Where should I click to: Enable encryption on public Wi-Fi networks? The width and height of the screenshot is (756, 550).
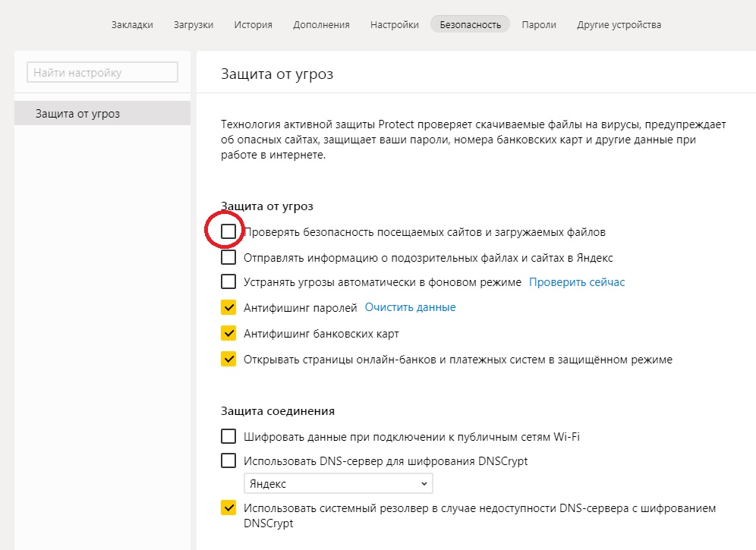click(228, 436)
